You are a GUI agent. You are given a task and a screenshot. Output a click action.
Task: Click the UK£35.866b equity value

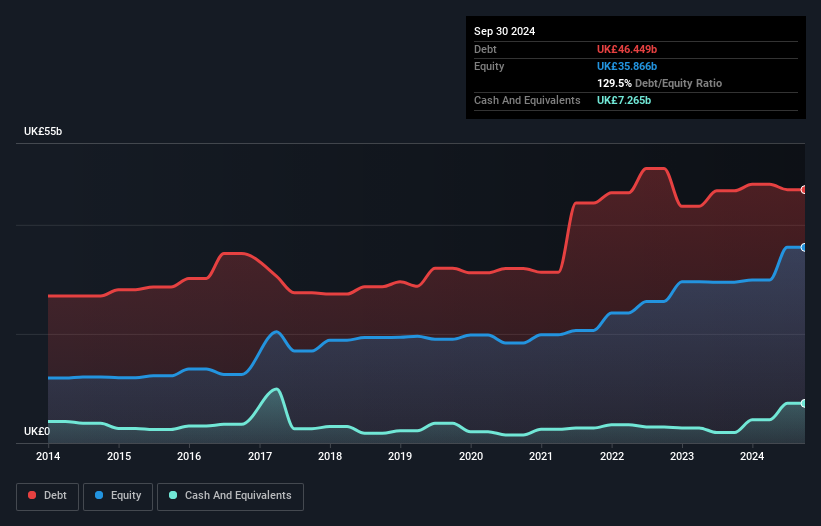pyautogui.click(x=627, y=66)
